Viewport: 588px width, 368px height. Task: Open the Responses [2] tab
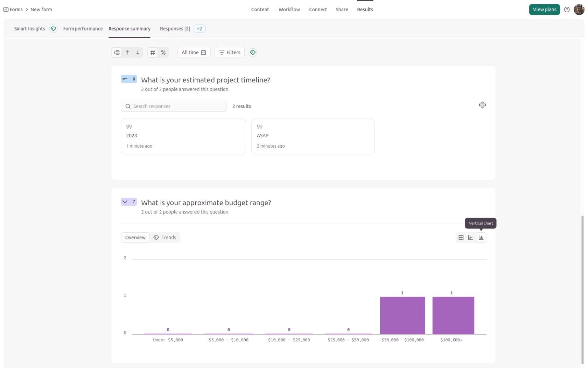coord(175,29)
